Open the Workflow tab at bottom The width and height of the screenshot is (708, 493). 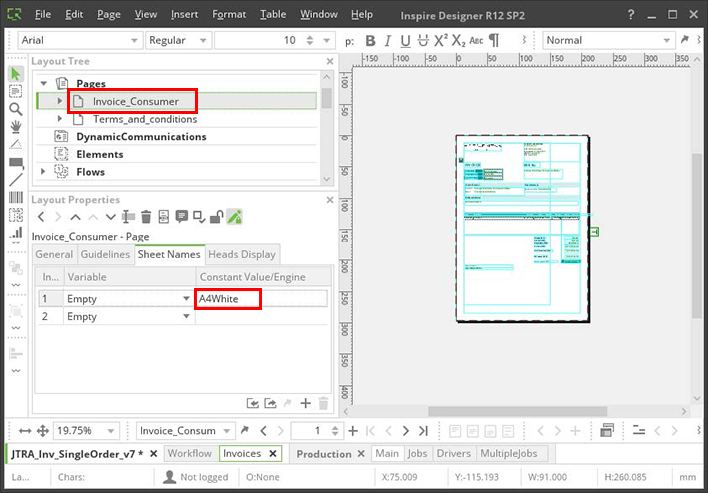189,454
